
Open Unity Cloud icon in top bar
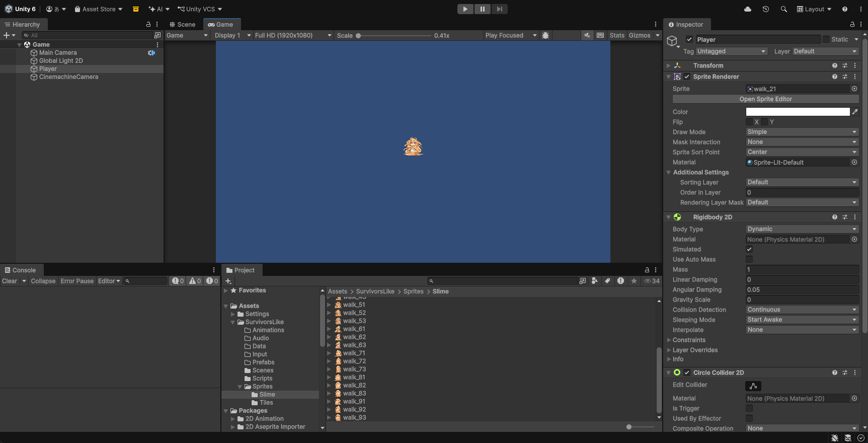pos(748,9)
